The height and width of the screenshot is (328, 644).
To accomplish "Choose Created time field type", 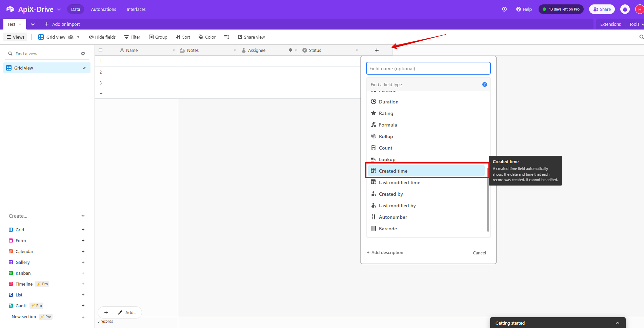I will (427, 171).
